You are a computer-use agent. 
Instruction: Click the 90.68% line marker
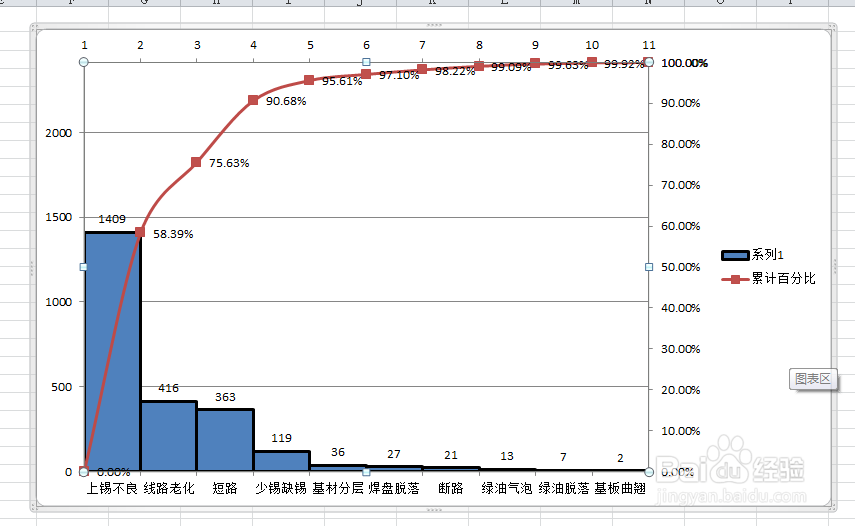point(253,100)
